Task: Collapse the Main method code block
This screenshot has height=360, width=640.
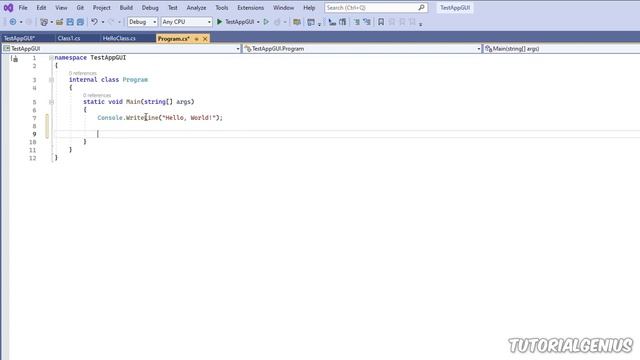Action: pos(51,102)
